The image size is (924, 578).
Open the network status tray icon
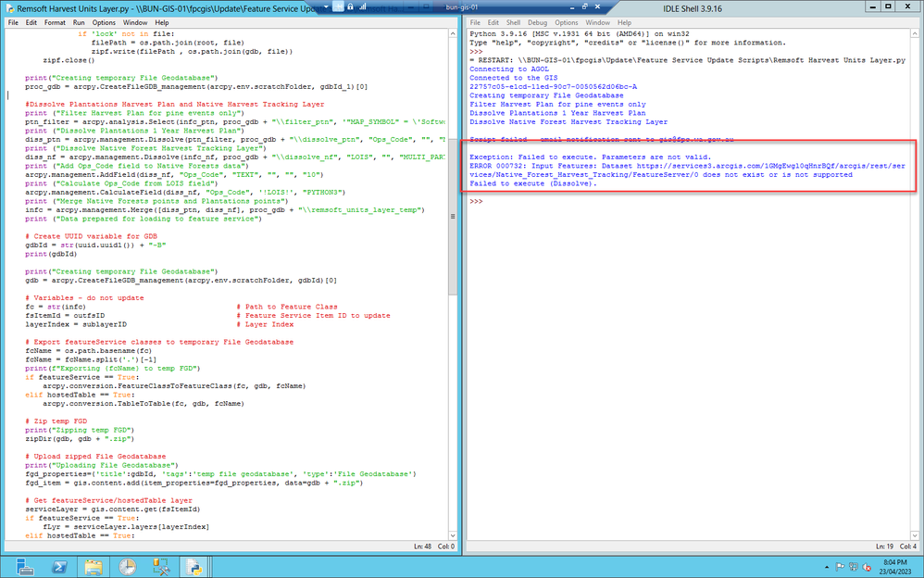coord(854,568)
